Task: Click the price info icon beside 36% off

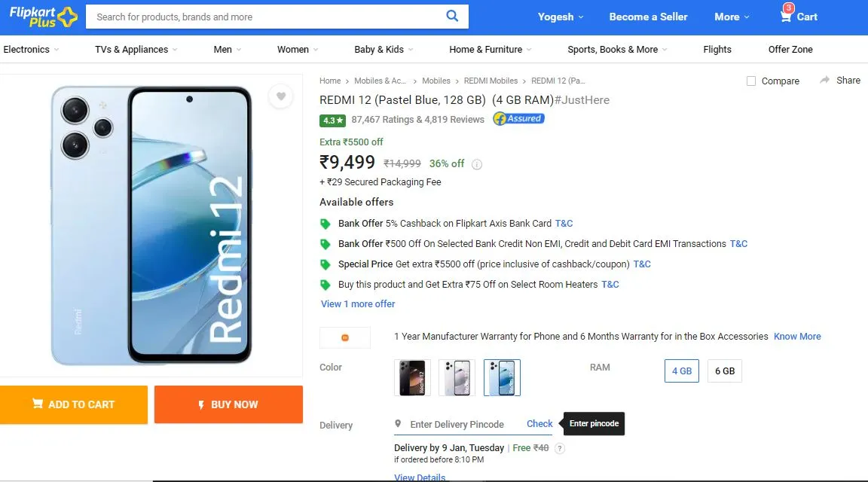Action: 477,164
